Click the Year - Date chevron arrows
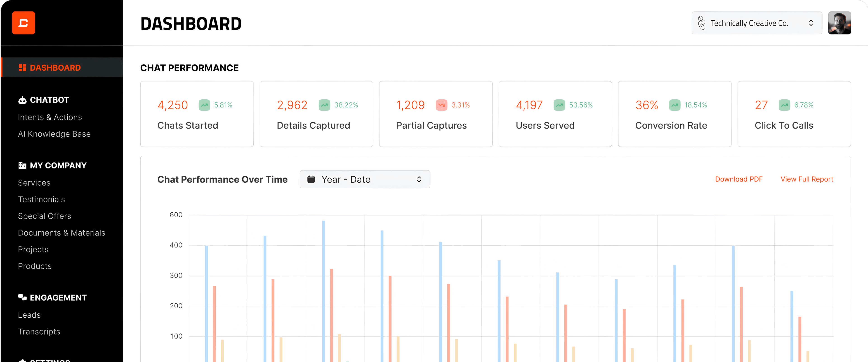Screen dimensions: 868x362 click(419, 179)
